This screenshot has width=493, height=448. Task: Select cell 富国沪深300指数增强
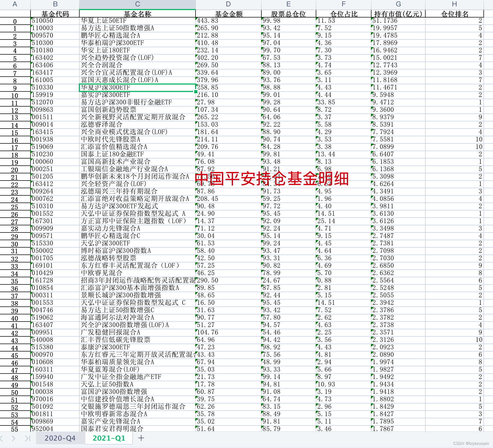click(137, 392)
